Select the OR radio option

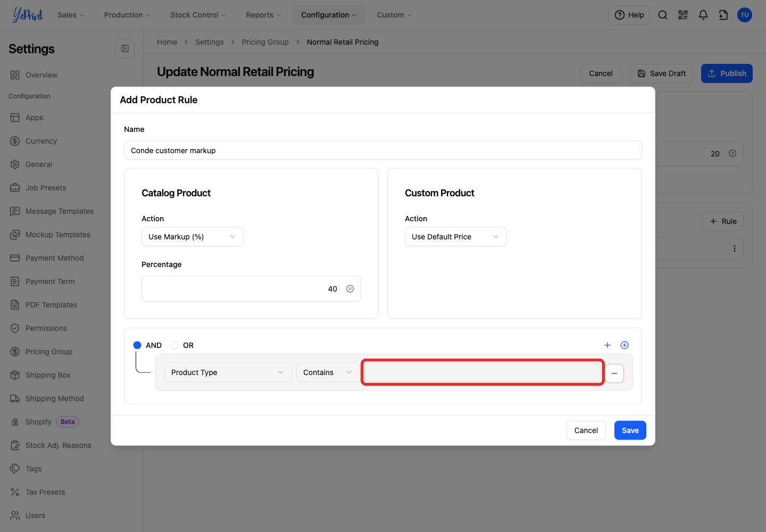174,345
